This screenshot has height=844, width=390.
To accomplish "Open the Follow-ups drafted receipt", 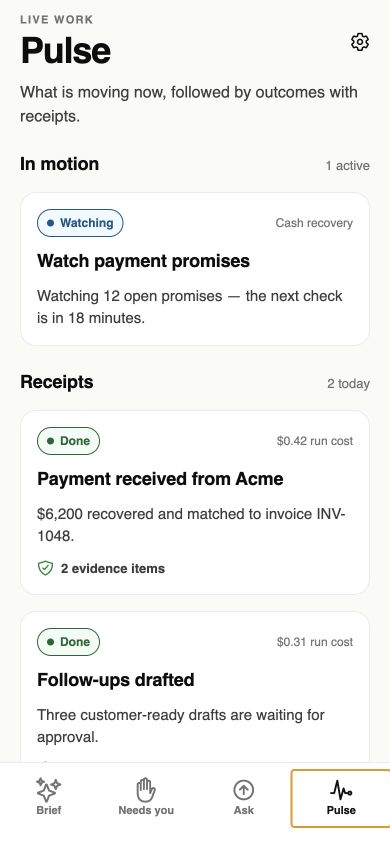I will pos(195,687).
